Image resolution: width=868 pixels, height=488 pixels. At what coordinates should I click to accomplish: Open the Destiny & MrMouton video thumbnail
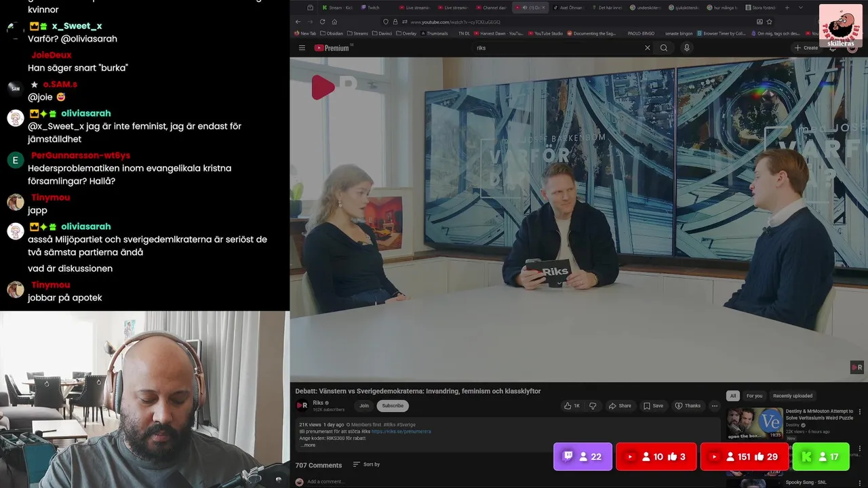click(x=755, y=423)
